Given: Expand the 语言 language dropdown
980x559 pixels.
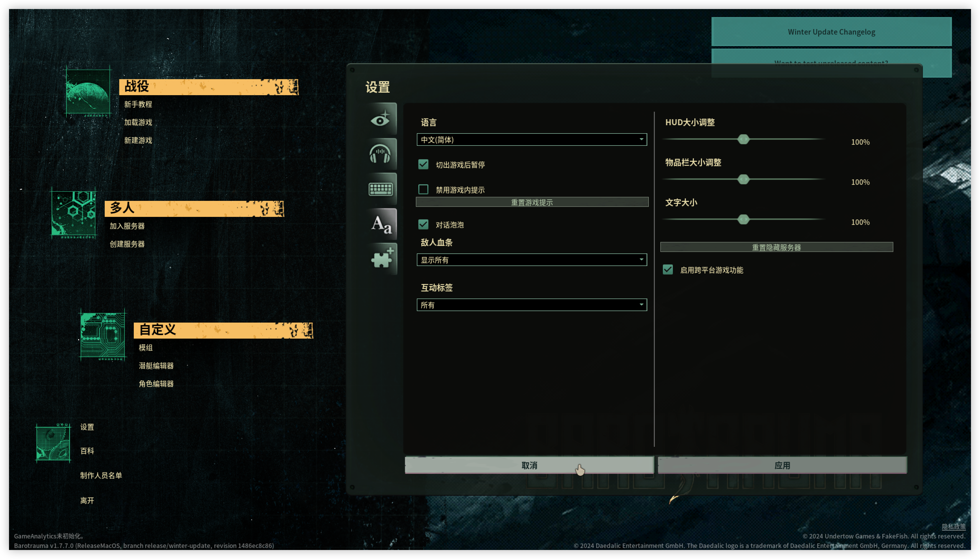Looking at the screenshot, I should coord(532,139).
